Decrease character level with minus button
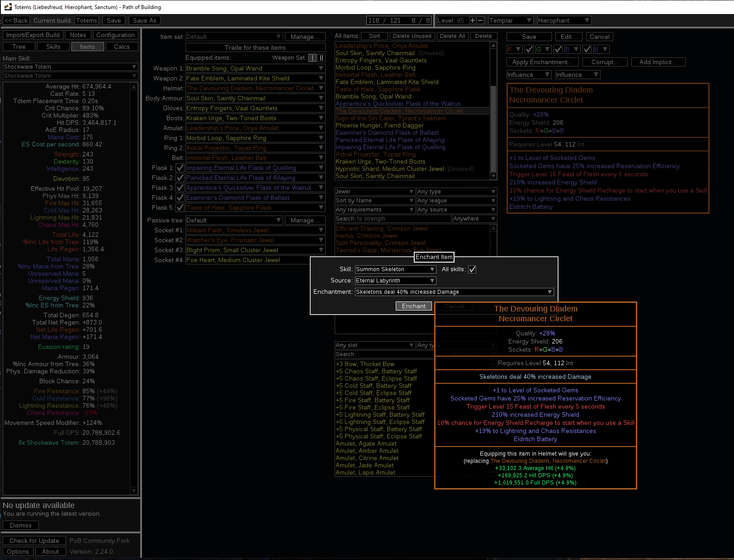Image resolution: width=734 pixels, height=560 pixels. click(x=480, y=20)
